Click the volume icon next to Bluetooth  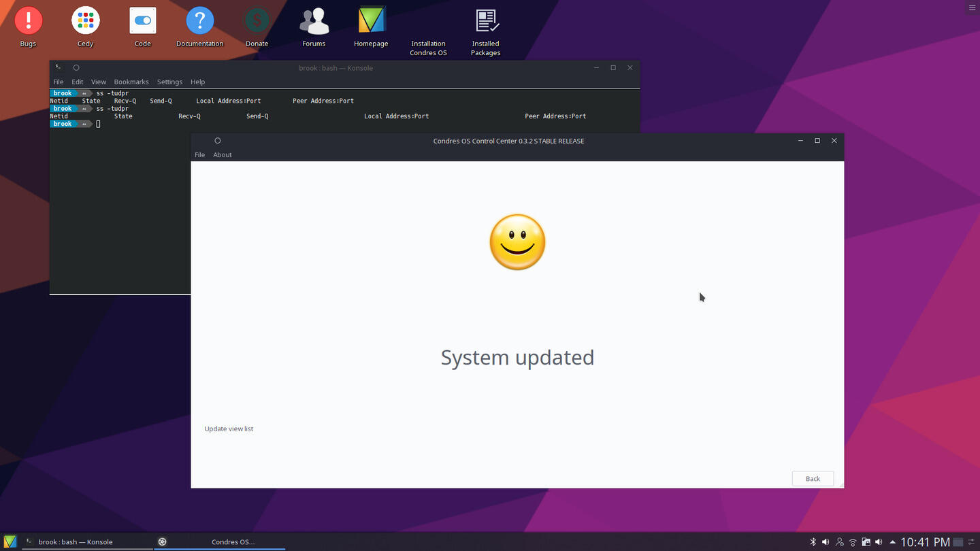826,542
